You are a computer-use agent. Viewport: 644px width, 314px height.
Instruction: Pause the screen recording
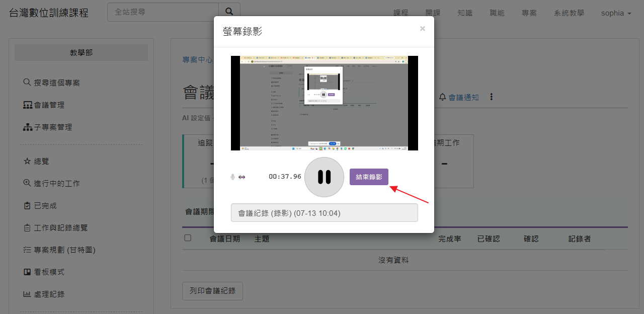coord(325,177)
